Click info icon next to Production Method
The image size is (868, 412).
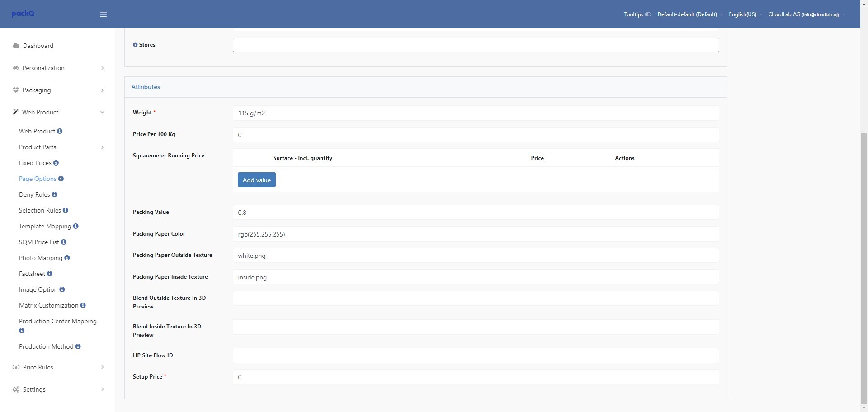(x=78, y=346)
